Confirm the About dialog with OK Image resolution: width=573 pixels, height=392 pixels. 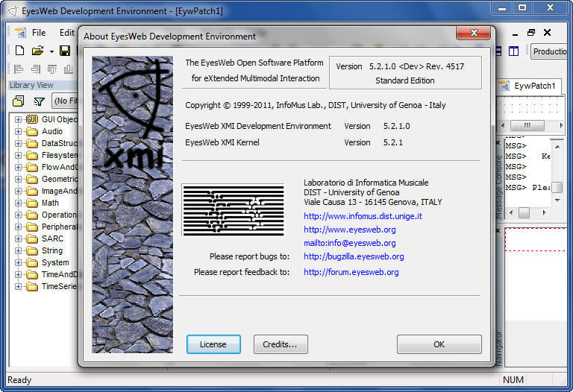tap(439, 344)
